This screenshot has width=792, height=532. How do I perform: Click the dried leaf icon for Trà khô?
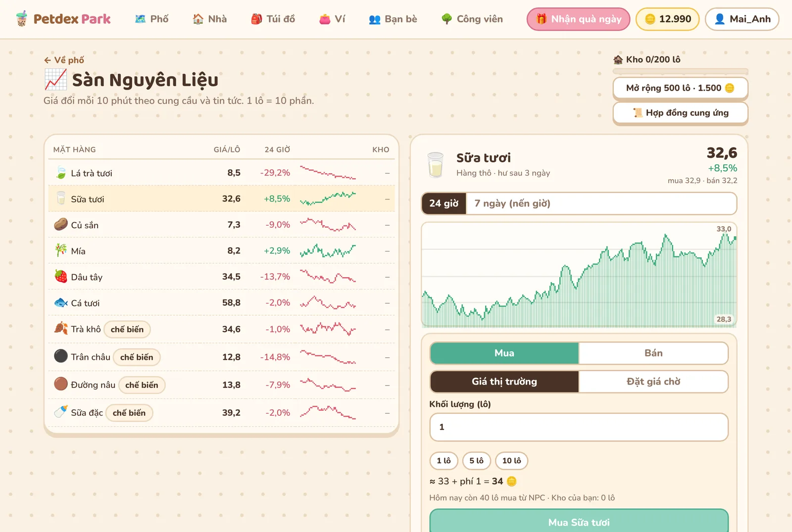[x=61, y=329]
